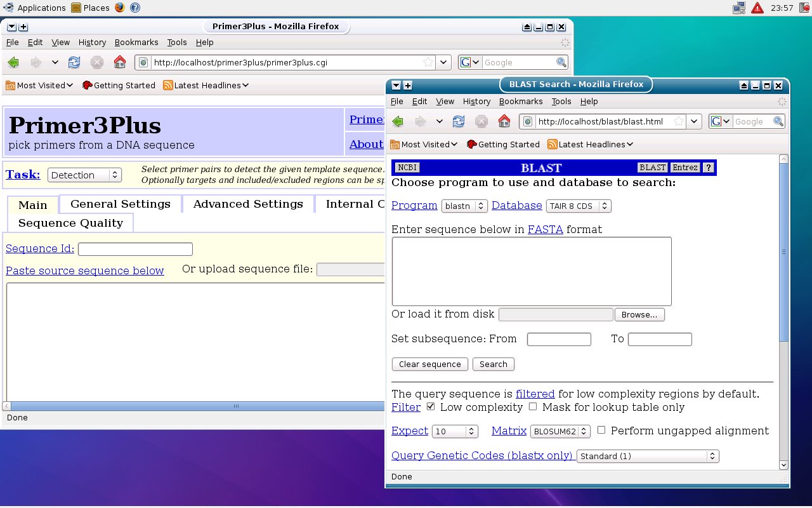Image resolution: width=812 pixels, height=508 pixels.
Task: Click Home icon in BLAST Search window
Action: [x=504, y=121]
